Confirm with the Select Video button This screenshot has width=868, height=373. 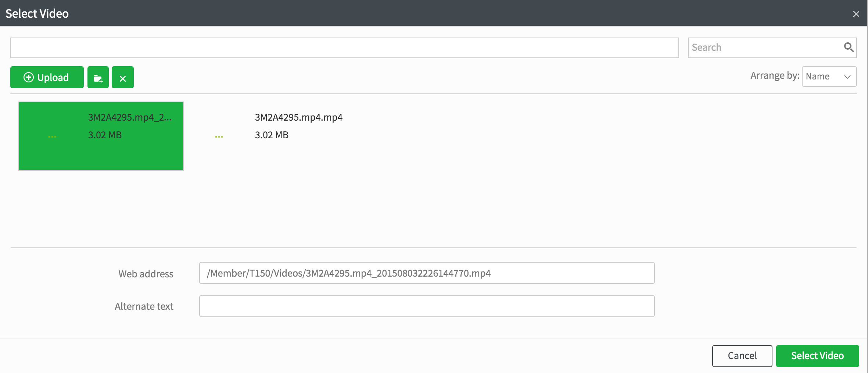click(x=817, y=356)
